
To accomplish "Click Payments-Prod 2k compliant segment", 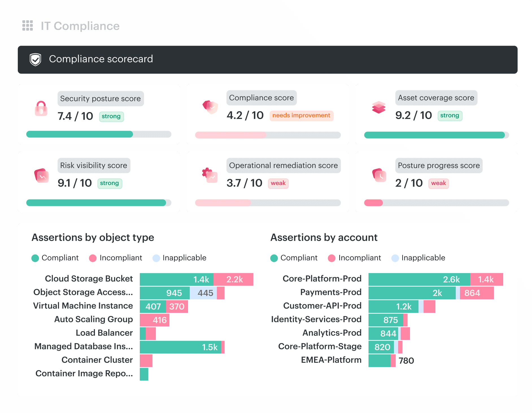I will (x=412, y=293).
